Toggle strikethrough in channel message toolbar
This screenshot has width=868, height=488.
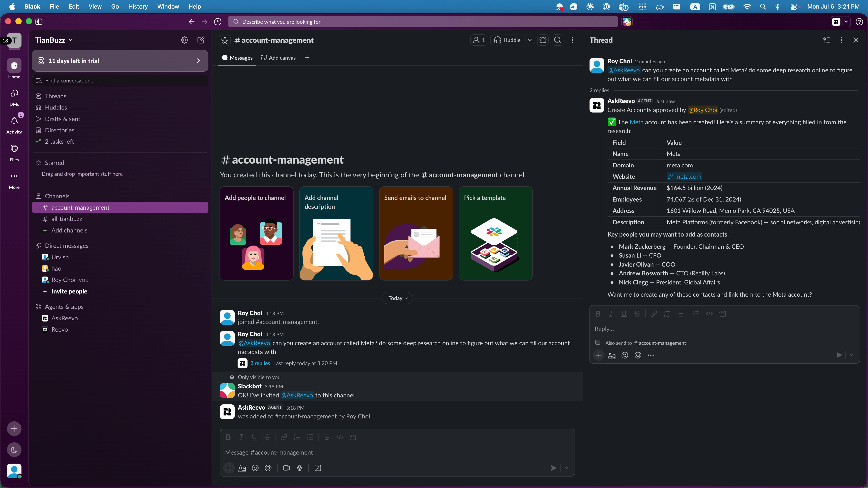(267, 437)
